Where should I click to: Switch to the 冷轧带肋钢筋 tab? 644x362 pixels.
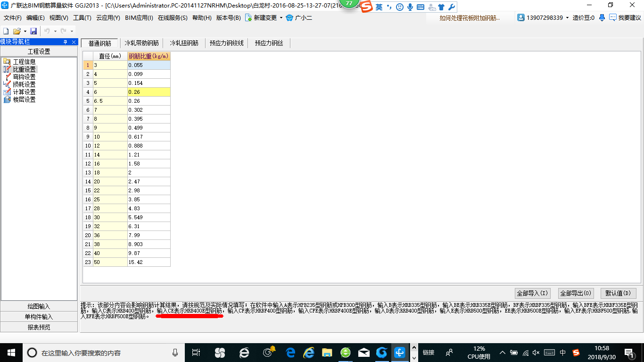coord(141,43)
